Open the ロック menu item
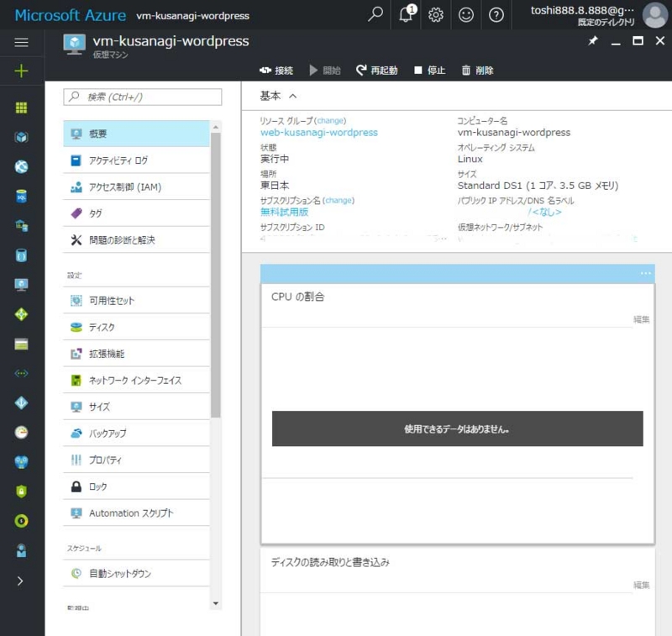Image resolution: width=672 pixels, height=636 pixels. (x=136, y=486)
